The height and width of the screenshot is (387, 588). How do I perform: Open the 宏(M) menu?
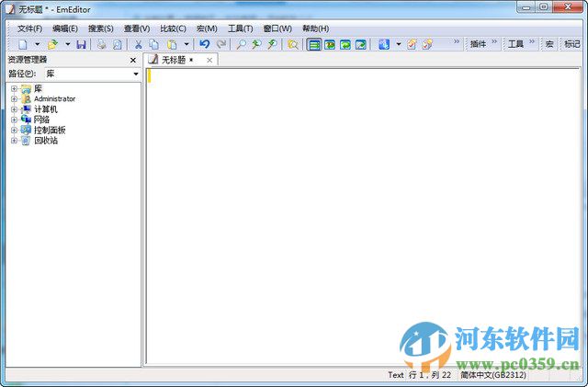click(207, 28)
